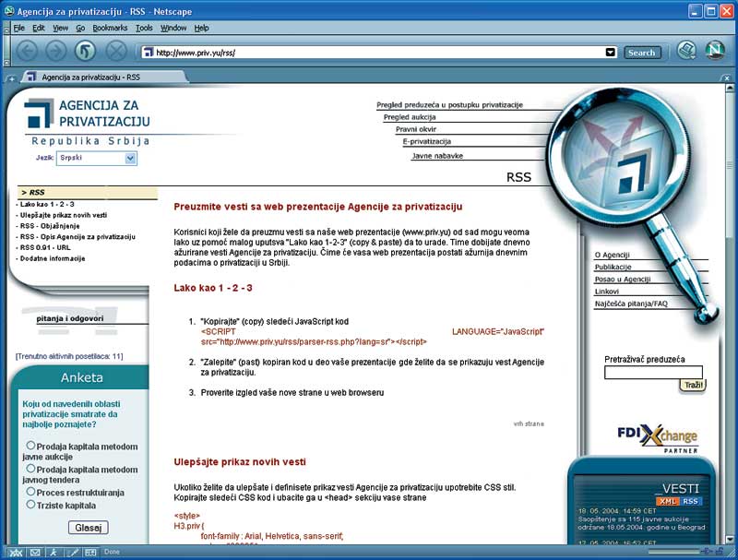
Task: Open Navigator from the status bar component icon
Action: [16, 553]
